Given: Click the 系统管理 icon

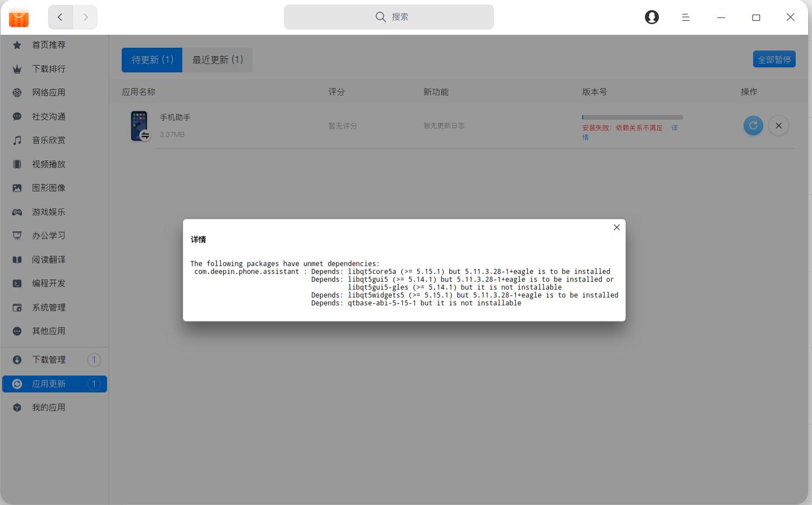Looking at the screenshot, I should pyautogui.click(x=17, y=307).
